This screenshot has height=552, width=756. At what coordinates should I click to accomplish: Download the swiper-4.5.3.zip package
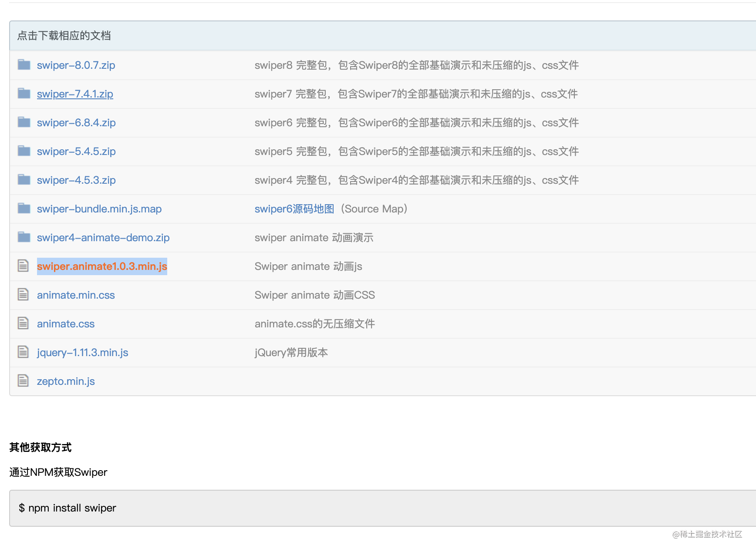(x=76, y=180)
